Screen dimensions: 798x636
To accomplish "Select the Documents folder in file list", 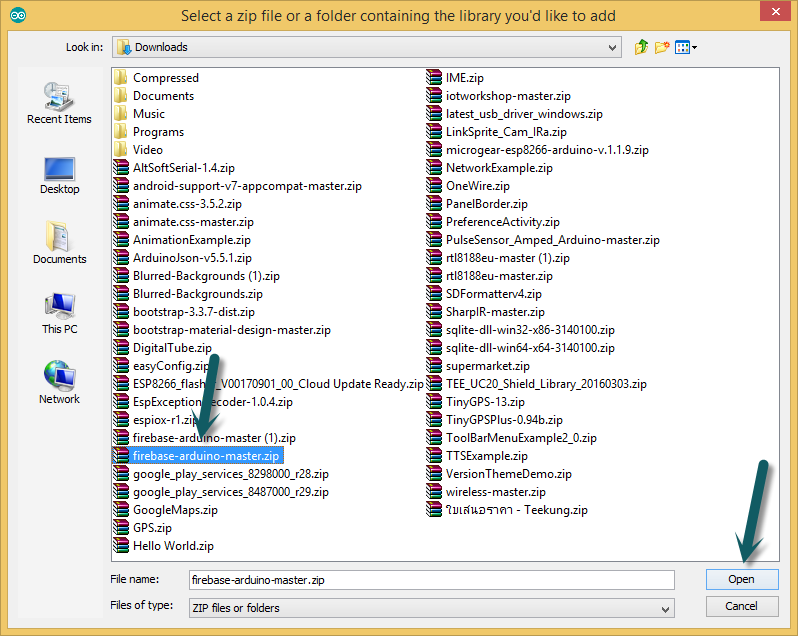I will pos(154,96).
